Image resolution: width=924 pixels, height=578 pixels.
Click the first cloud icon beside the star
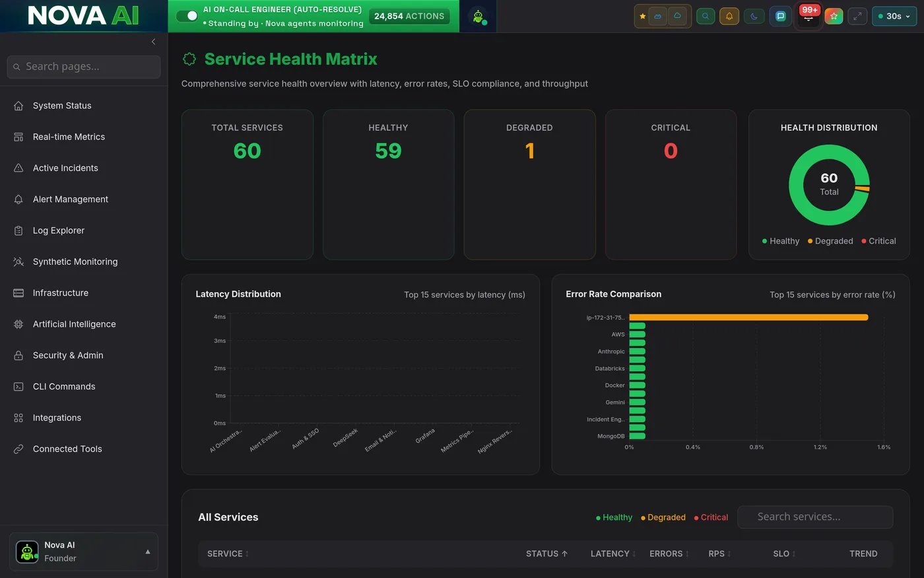coord(658,17)
